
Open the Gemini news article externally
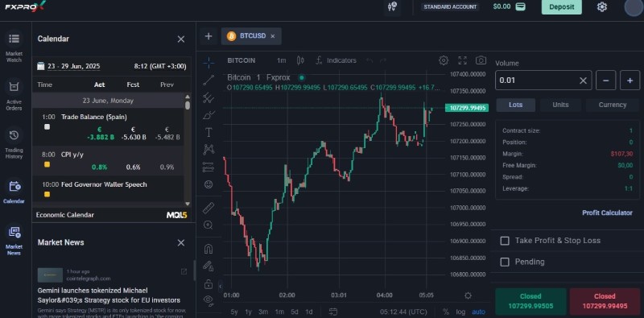[184, 271]
